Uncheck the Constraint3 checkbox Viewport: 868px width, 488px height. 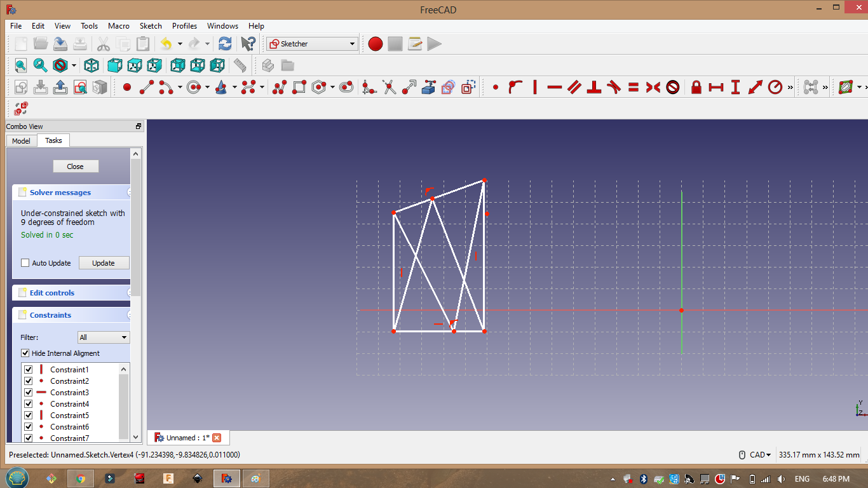pyautogui.click(x=28, y=393)
